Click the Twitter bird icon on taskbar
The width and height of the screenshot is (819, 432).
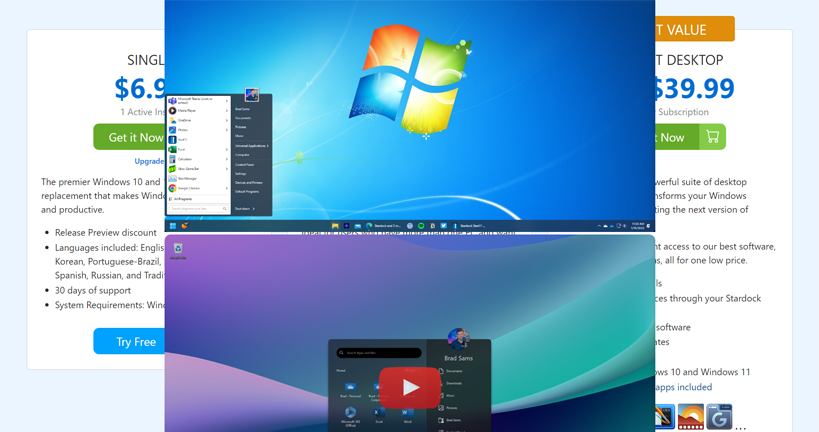click(x=443, y=226)
